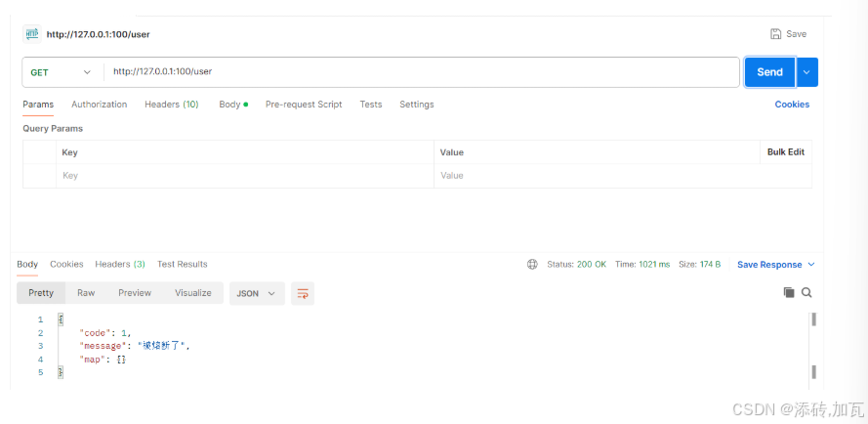
Task: Click the response body vertical scrollbar
Action: 813,348
